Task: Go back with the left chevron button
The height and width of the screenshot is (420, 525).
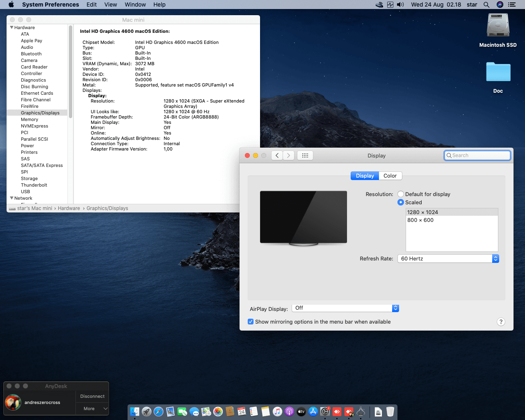Action: coord(277,155)
